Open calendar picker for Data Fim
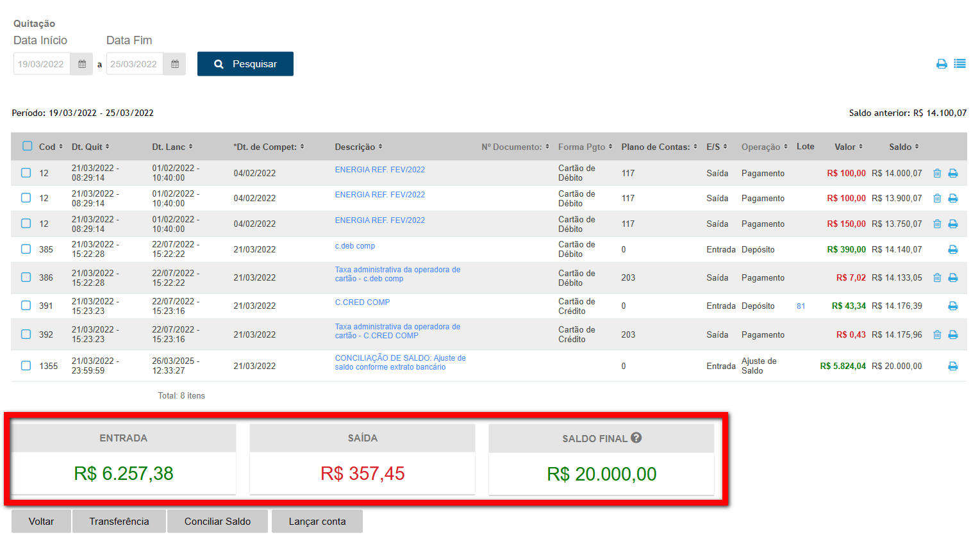The image size is (980, 544). pyautogui.click(x=175, y=64)
